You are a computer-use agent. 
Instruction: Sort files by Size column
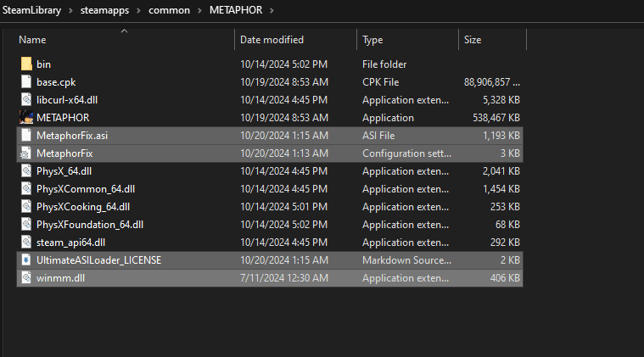coord(473,40)
